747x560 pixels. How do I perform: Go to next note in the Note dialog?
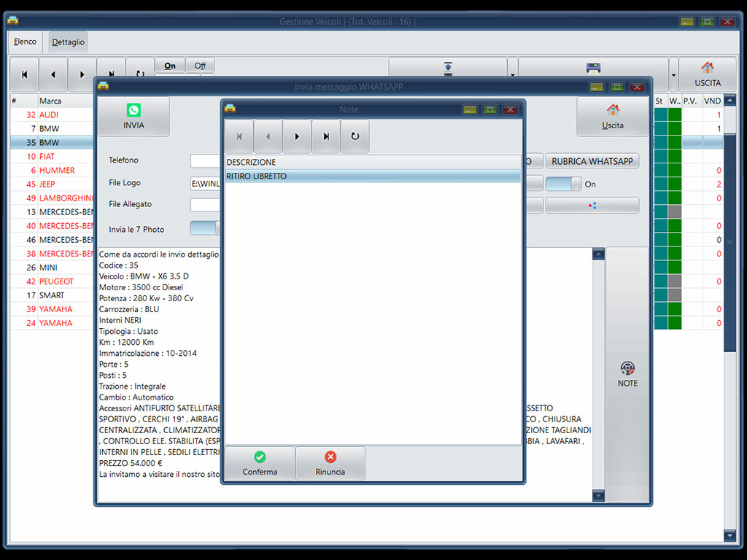[x=297, y=136]
